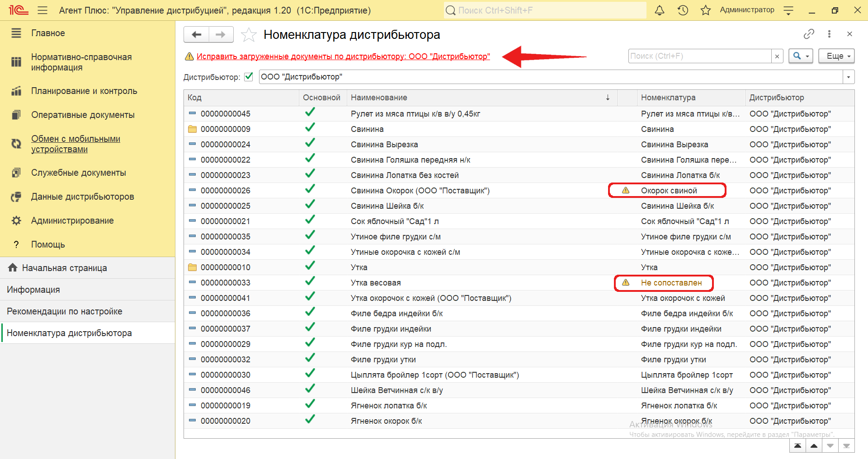The width and height of the screenshot is (868, 459).
Task: Sort by the Основной column header
Action: [322, 98]
